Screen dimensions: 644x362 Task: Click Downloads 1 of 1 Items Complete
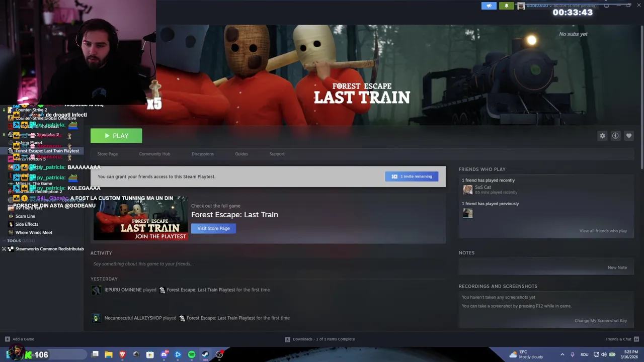click(324, 339)
